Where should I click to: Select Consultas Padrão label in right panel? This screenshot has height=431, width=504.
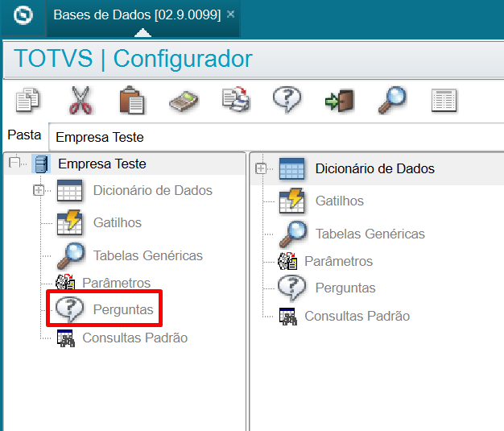coord(357,316)
